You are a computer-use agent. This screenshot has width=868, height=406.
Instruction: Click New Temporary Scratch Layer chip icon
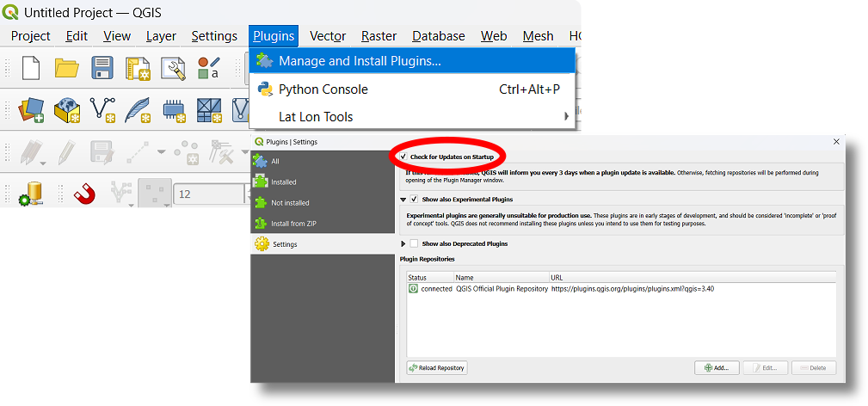173,110
